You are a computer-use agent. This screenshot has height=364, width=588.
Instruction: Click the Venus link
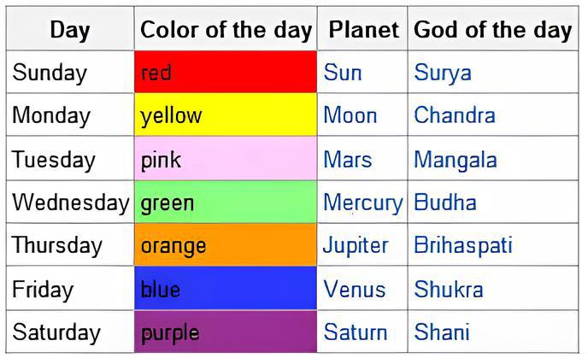354,290
